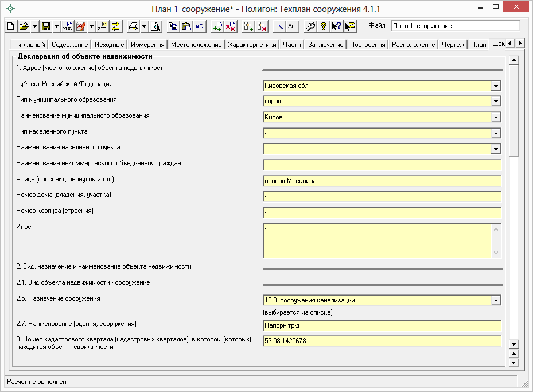Go to the Характеристики tab
Screen dimensions: 533x392
[x=252, y=45]
